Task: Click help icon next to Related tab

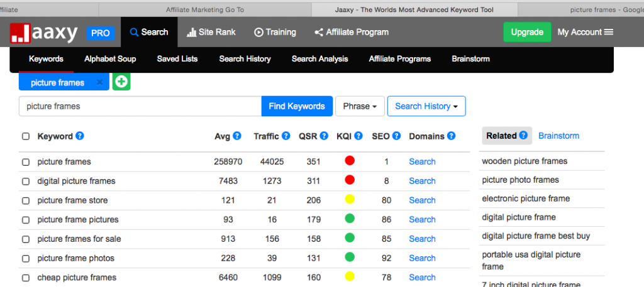Action: pyautogui.click(x=523, y=135)
